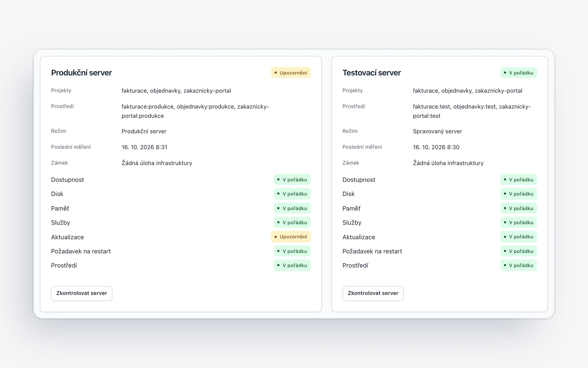Click Požadavek na restart badge on Produkční server

[292, 251]
